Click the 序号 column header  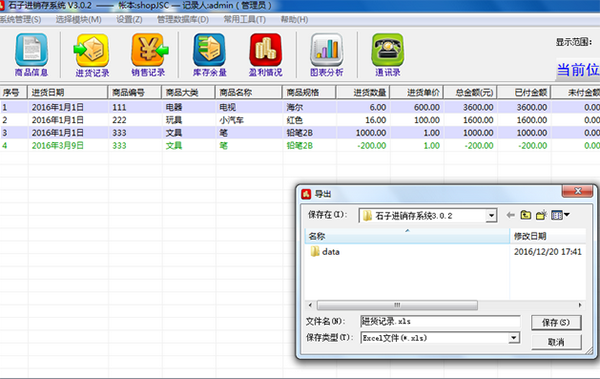[x=14, y=92]
